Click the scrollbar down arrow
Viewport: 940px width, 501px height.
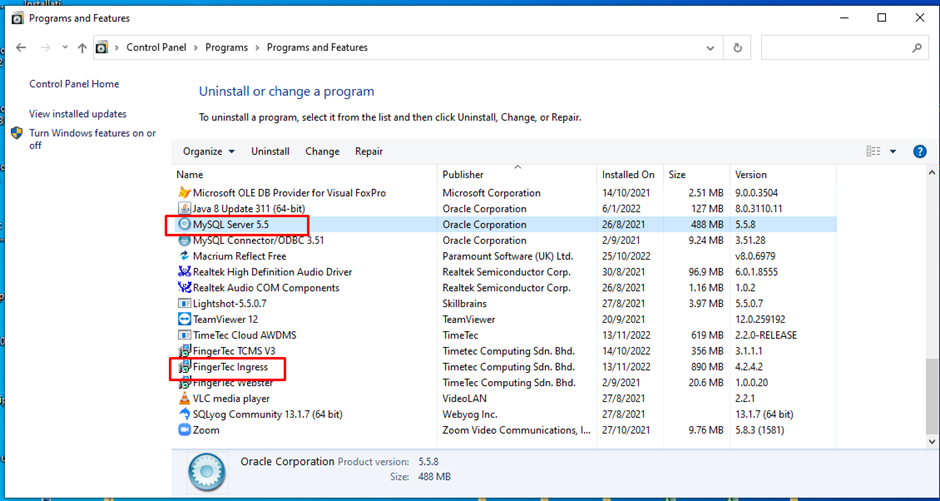click(932, 441)
